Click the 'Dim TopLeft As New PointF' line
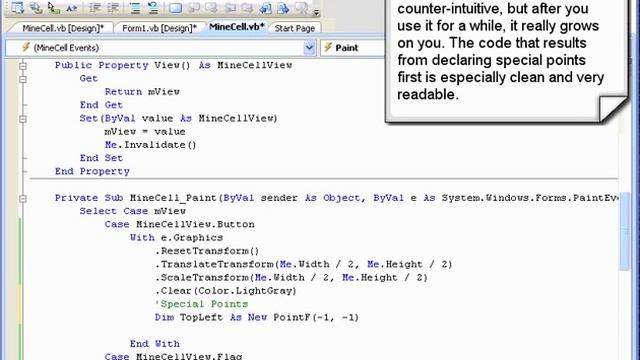The width and height of the screenshot is (640, 360). click(x=257, y=317)
